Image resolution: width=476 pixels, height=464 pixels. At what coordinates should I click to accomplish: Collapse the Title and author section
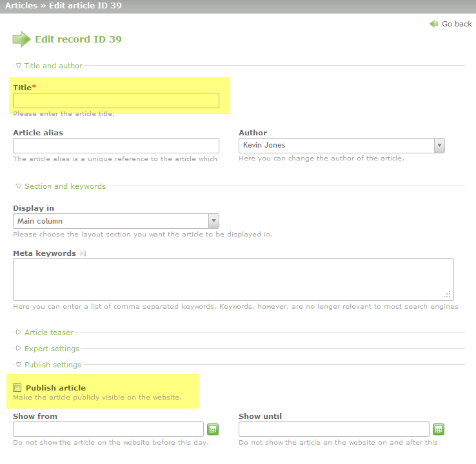(53, 65)
